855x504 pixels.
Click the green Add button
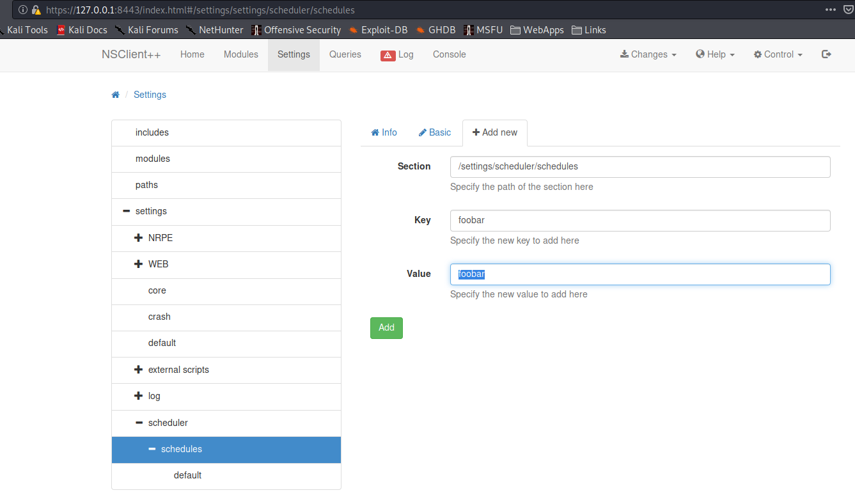386,327
